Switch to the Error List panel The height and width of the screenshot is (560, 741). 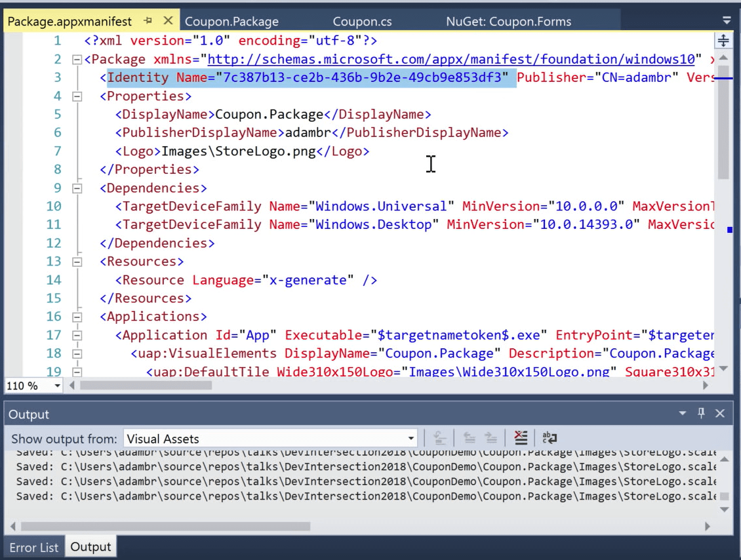[34, 547]
